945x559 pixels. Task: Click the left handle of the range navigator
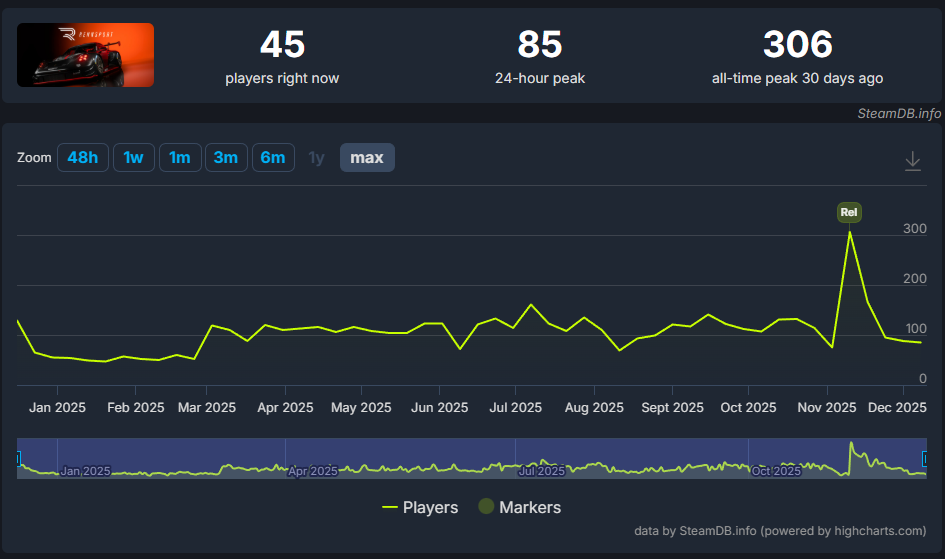coord(18,458)
